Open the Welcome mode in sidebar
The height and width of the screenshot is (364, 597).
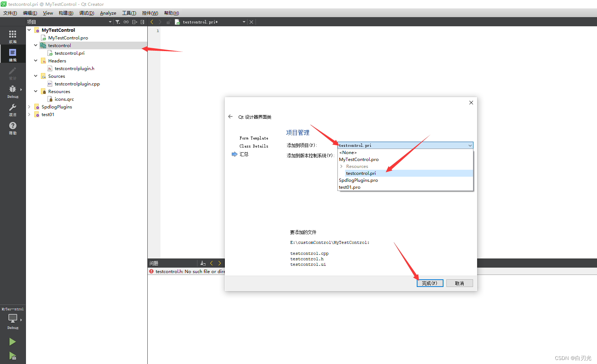pyautogui.click(x=13, y=36)
